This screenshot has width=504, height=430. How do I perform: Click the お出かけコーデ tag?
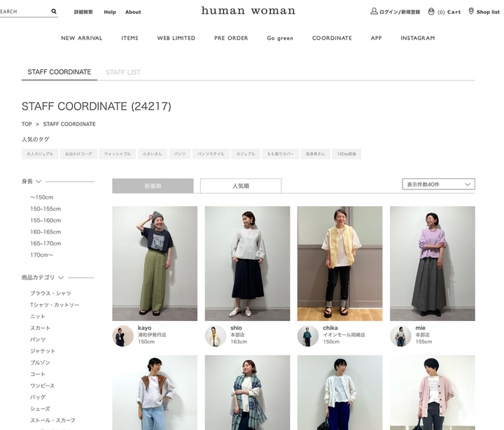[78, 154]
